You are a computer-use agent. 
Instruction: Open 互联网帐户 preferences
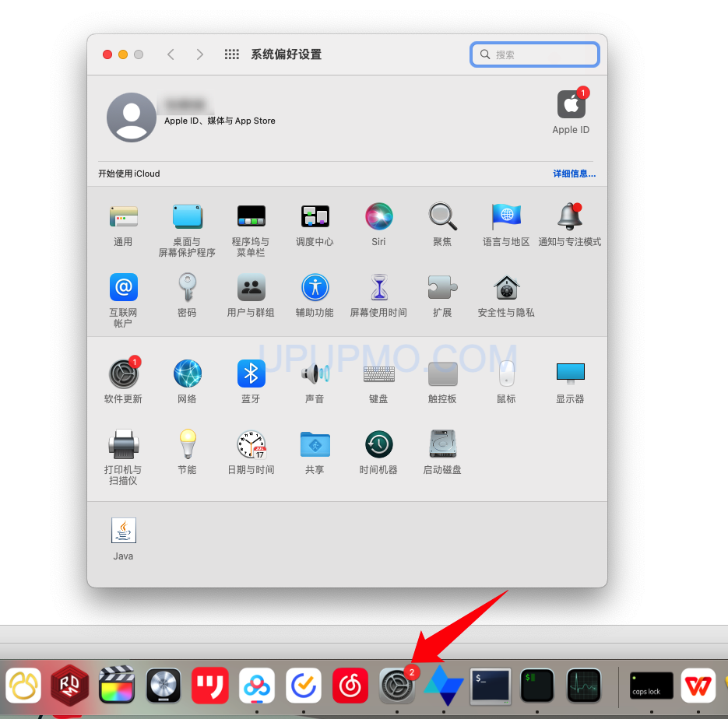123,287
